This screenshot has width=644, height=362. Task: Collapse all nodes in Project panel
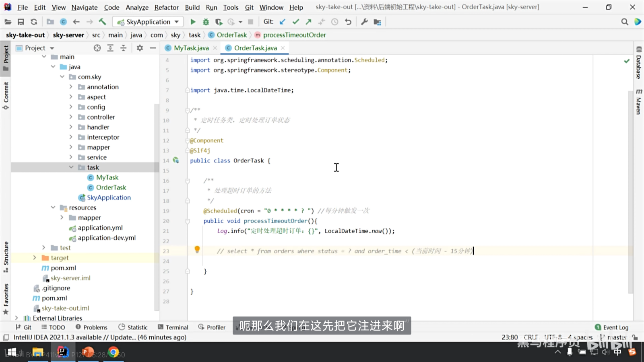tap(124, 48)
